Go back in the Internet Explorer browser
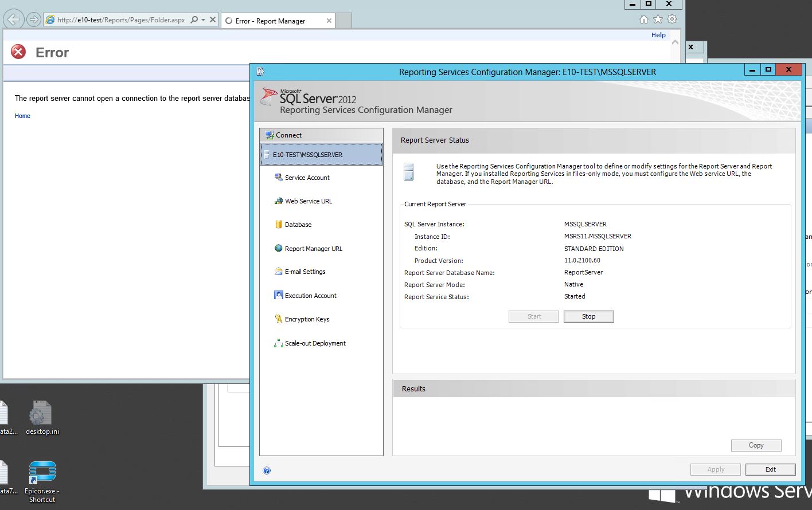The height and width of the screenshot is (510, 812). click(x=13, y=19)
